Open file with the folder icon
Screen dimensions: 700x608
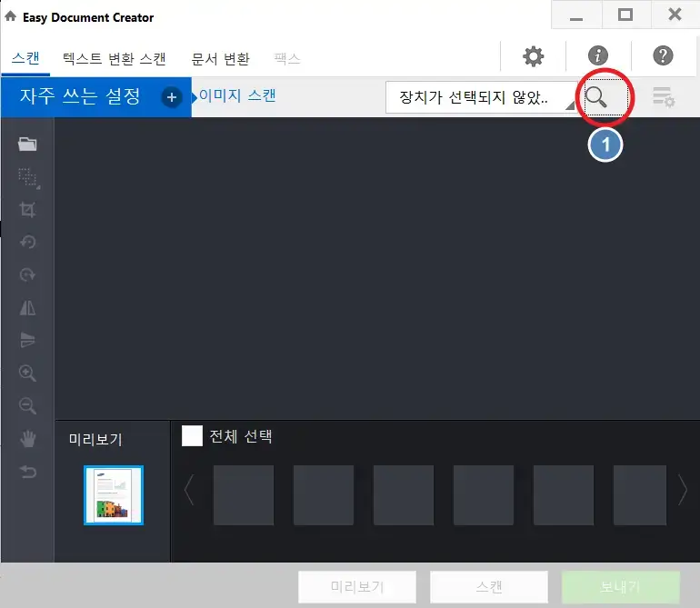coord(27,145)
